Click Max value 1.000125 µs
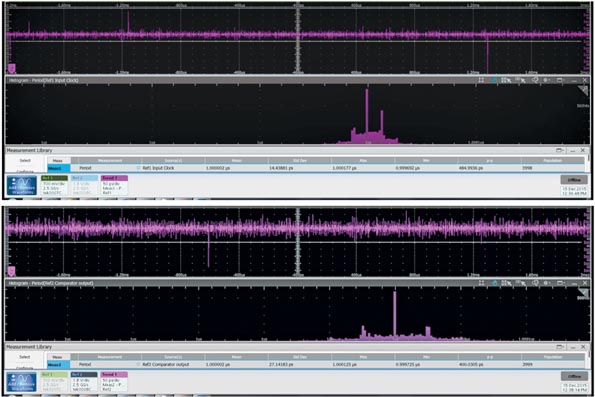 click(345, 364)
